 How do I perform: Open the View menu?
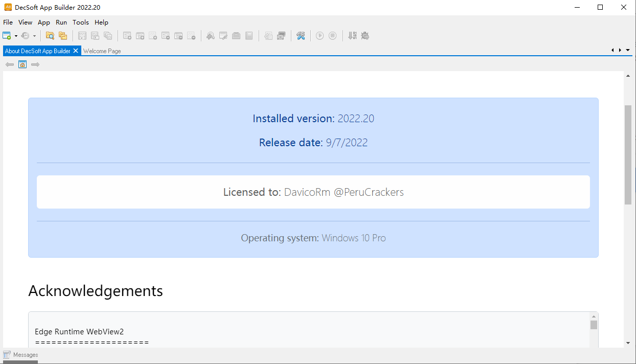25,22
